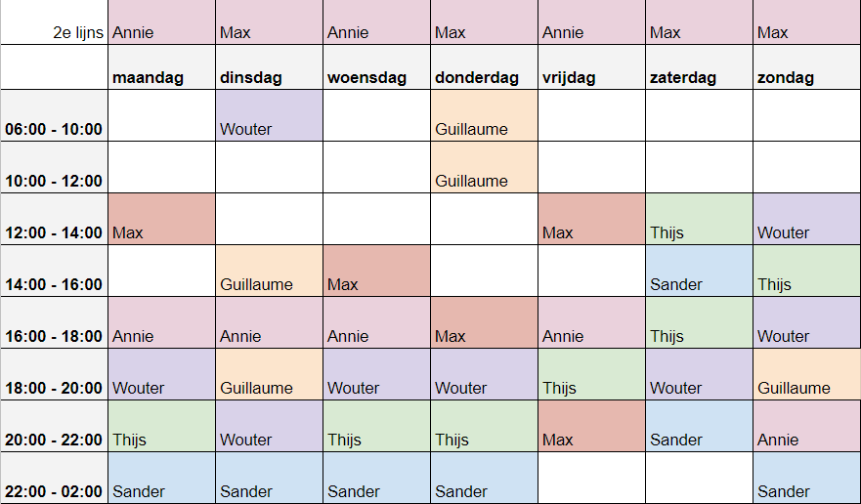Image resolution: width=861 pixels, height=504 pixels.
Task: Click Thijs in maandag 20:00 - 22:00
Action: pyautogui.click(x=161, y=427)
